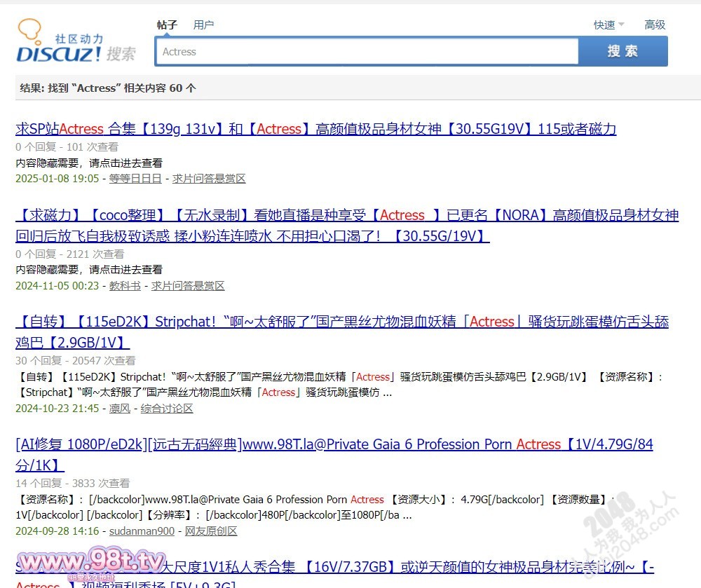Open the 综合讨论区 forum link
Screen dimensions: 701x588
point(167,409)
